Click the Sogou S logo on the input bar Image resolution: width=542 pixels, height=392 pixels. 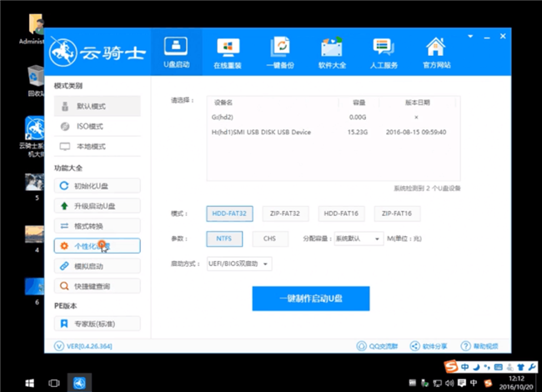tap(451, 366)
